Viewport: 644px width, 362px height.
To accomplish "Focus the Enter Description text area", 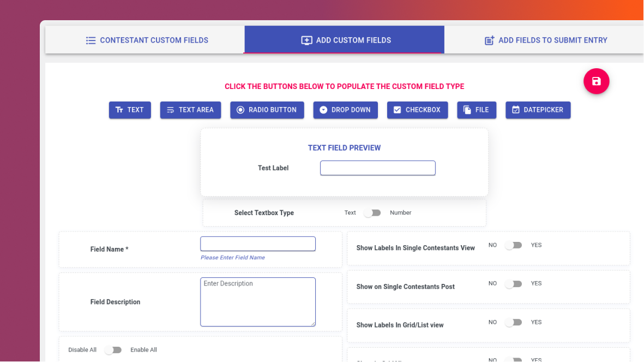I will coord(258,302).
